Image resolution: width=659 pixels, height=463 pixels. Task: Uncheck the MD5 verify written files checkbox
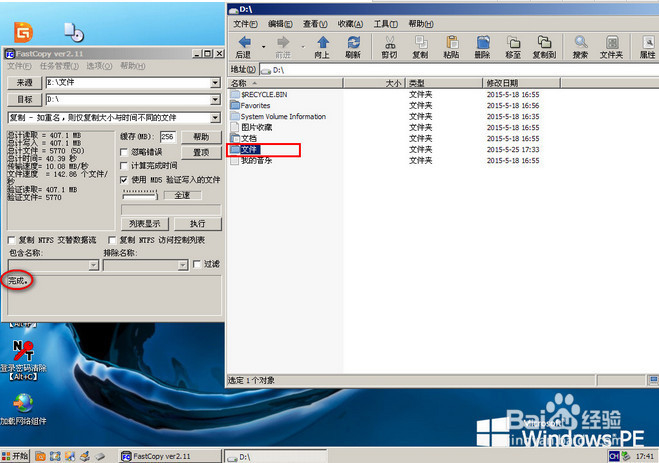(x=124, y=180)
